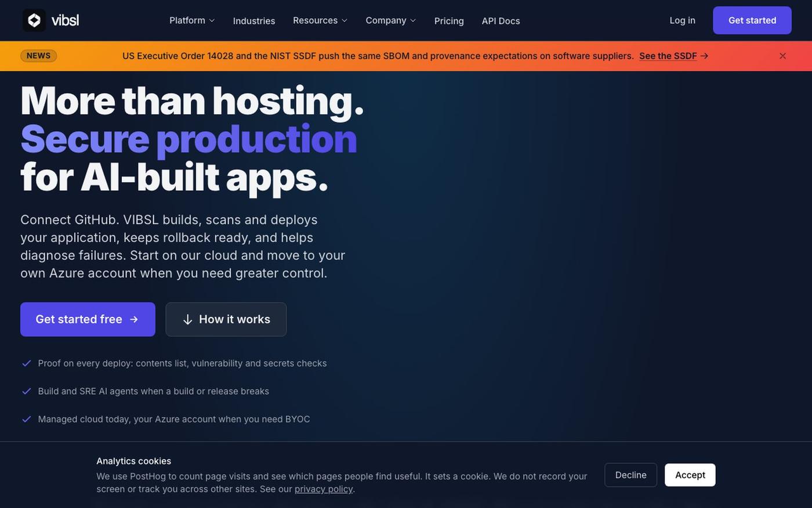The image size is (812, 508).
Task: Click the How it works button
Action: [x=226, y=319]
